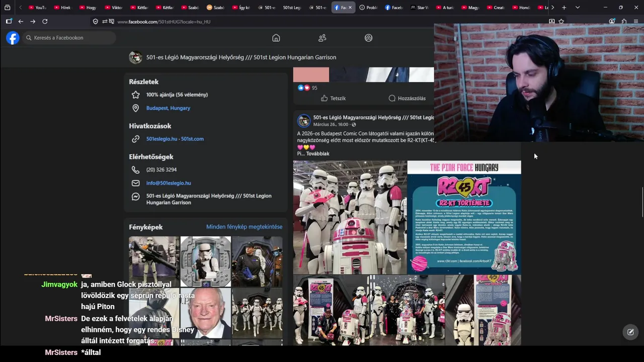Viewport: 644px width, 362px height.
Task: Open the sidebar toggle icon beside back arrow
Action: point(9,22)
